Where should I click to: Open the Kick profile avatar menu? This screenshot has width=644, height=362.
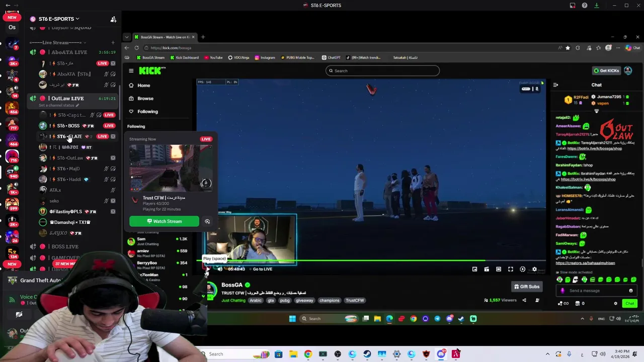point(628,71)
